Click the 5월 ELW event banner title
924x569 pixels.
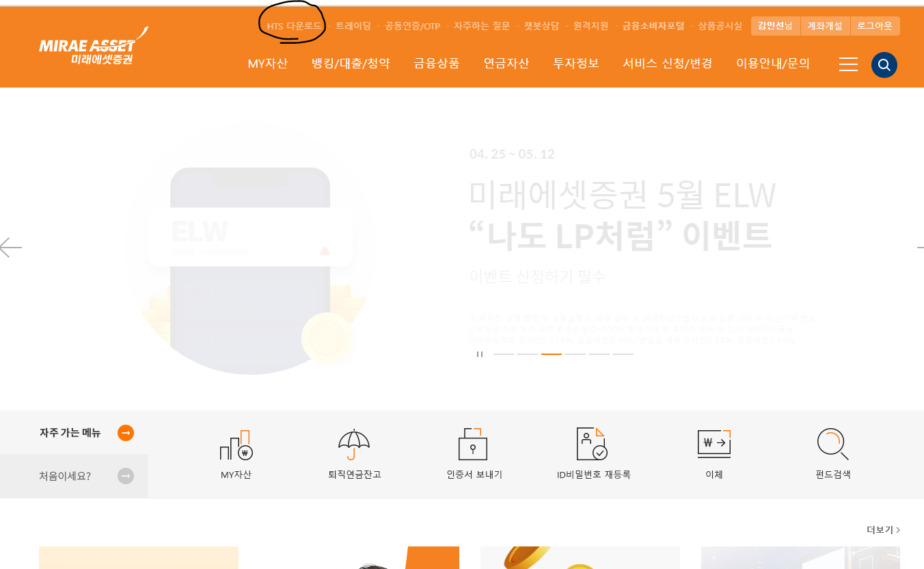[x=622, y=215]
